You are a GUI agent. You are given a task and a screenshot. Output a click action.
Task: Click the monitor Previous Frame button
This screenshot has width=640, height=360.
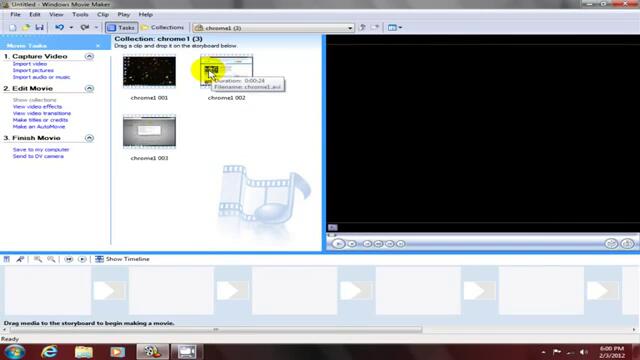pyautogui.click(x=378, y=244)
